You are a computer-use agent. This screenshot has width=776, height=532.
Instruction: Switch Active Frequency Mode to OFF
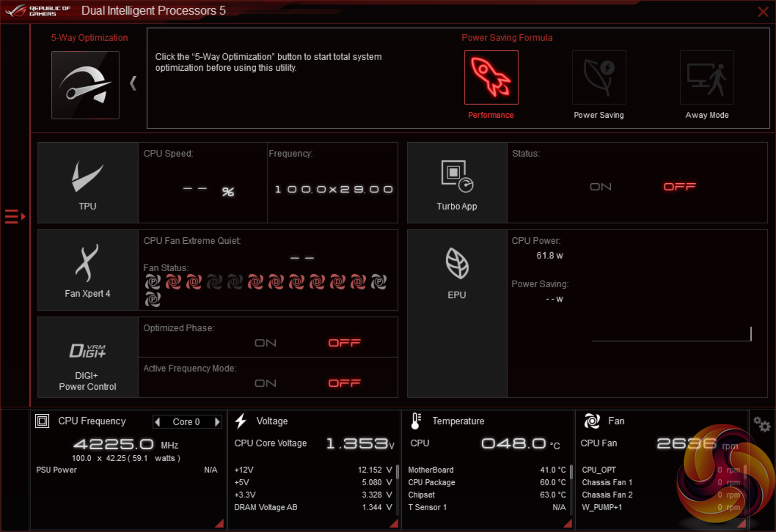point(344,383)
